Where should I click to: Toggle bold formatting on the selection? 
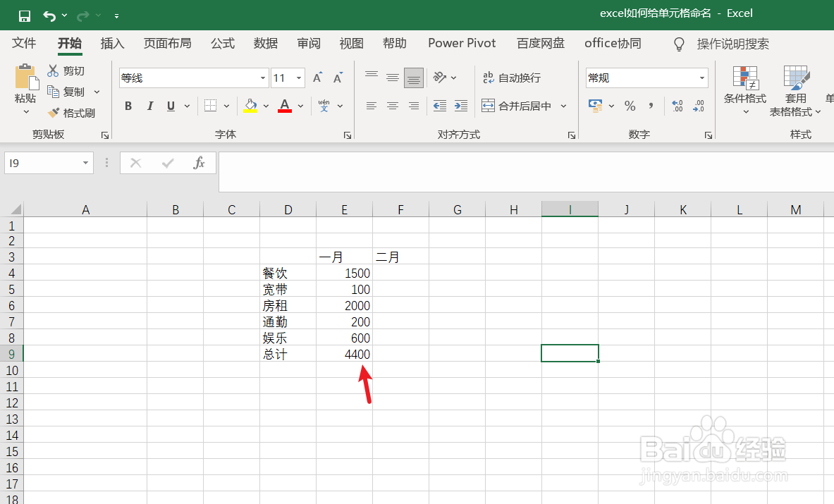[x=128, y=105]
